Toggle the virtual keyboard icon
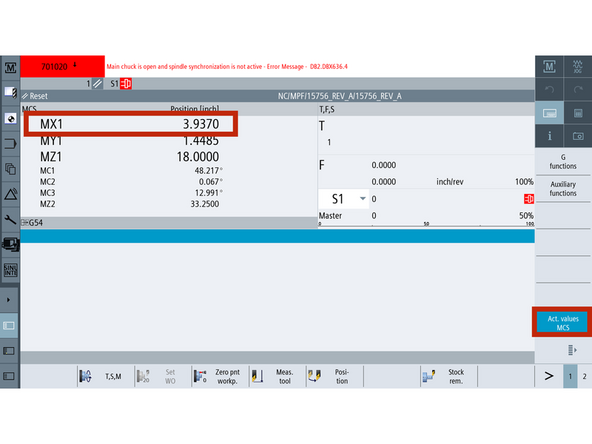 click(x=549, y=113)
